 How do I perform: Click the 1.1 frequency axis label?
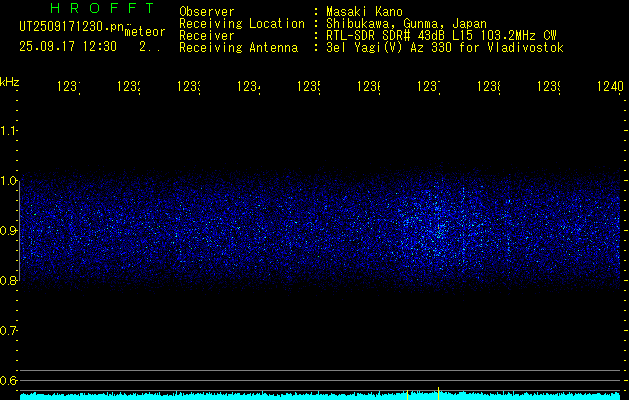[x=8, y=131]
